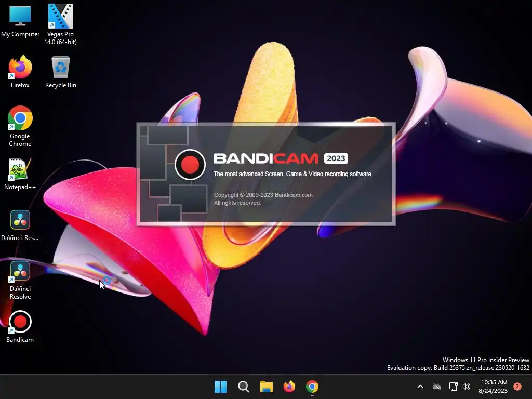Open File Explorer from taskbar

267,387
